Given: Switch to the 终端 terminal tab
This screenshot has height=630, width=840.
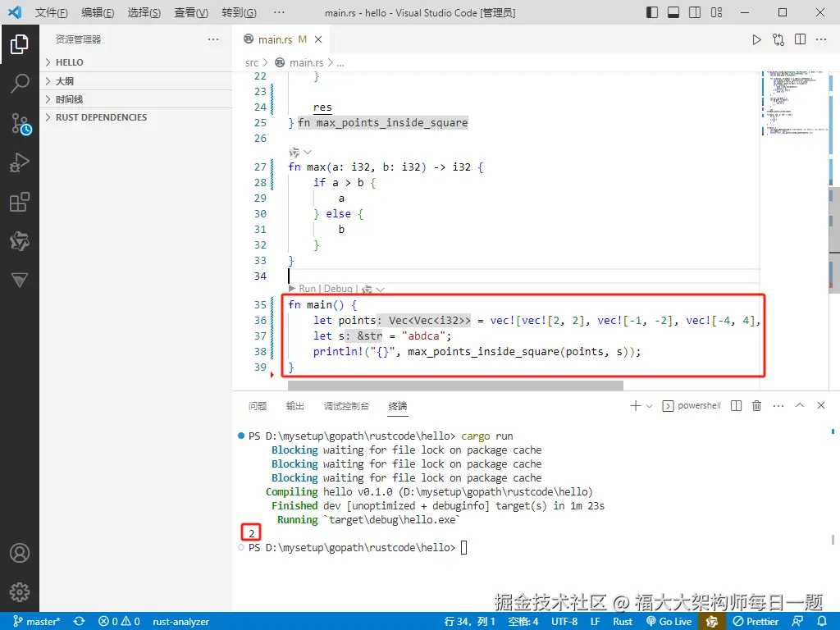Looking at the screenshot, I should (398, 406).
